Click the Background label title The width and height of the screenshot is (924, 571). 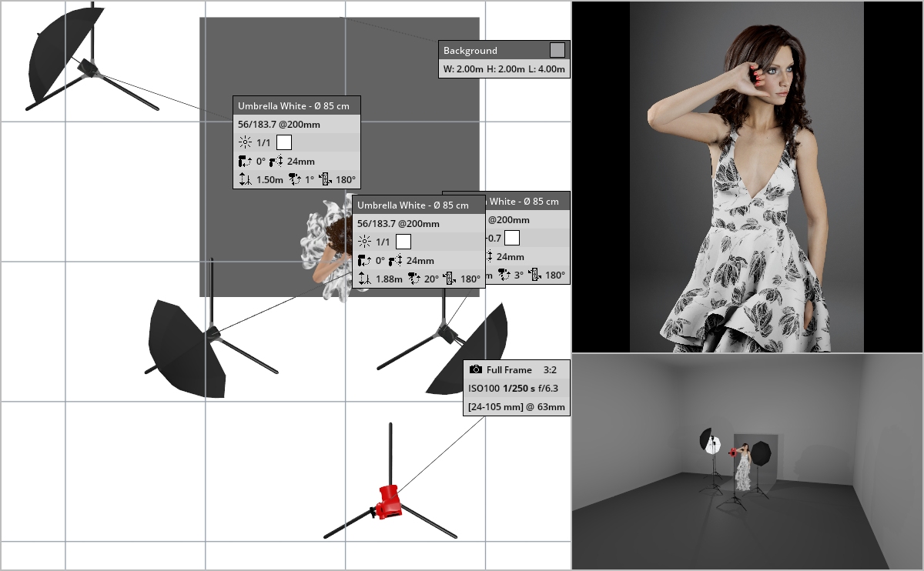pos(470,51)
